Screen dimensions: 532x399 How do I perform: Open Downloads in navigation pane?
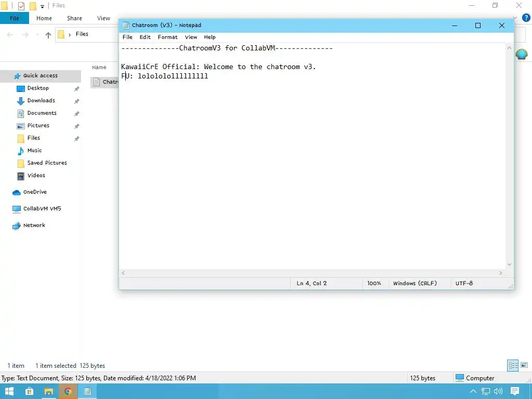(x=41, y=100)
